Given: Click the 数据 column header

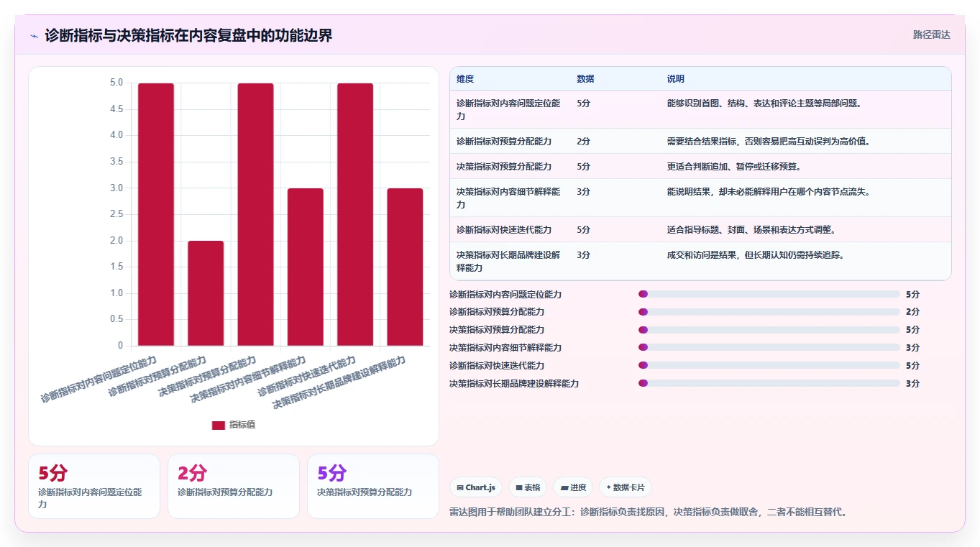Looking at the screenshot, I should point(585,79).
